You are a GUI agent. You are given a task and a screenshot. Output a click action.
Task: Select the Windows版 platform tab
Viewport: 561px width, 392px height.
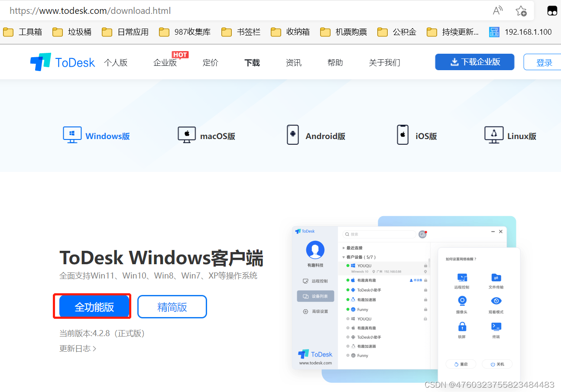pyautogui.click(x=96, y=136)
